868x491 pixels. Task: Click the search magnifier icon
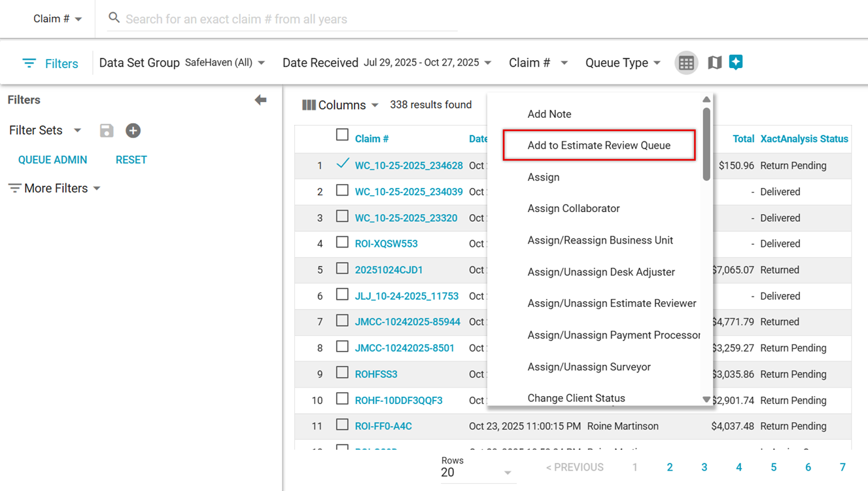tap(114, 18)
